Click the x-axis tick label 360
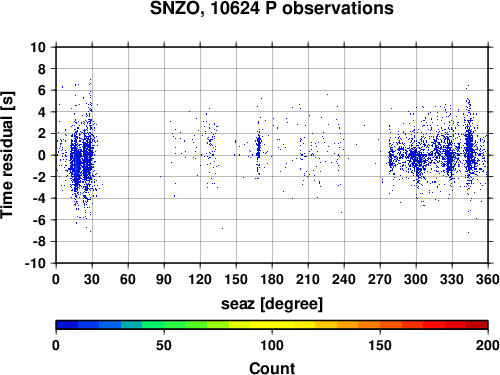Image resolution: width=500 pixels, height=375 pixels. pos(488,279)
